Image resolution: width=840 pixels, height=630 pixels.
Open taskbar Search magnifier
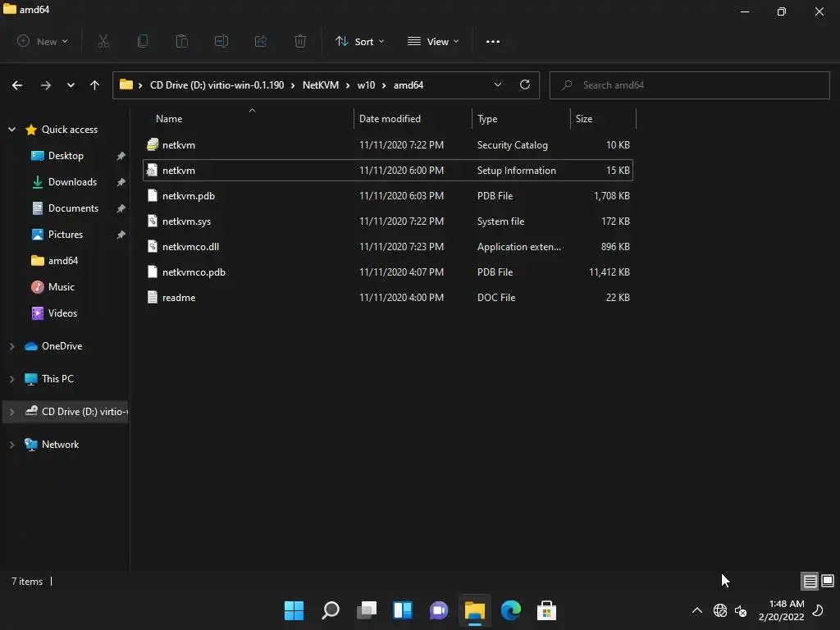click(331, 610)
